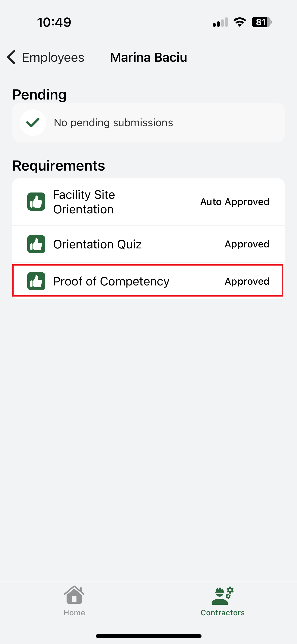Tap the Wi-Fi status icon
The height and width of the screenshot is (644, 297).
240,22
